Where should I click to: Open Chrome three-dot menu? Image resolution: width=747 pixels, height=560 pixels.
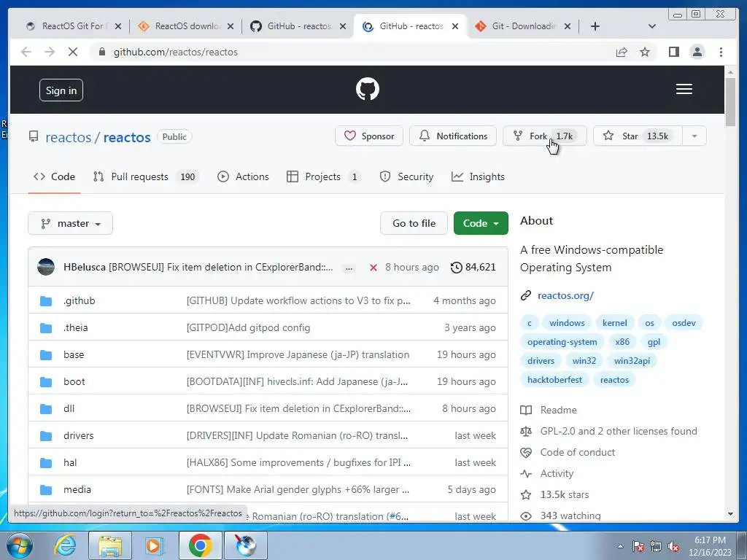[721, 52]
